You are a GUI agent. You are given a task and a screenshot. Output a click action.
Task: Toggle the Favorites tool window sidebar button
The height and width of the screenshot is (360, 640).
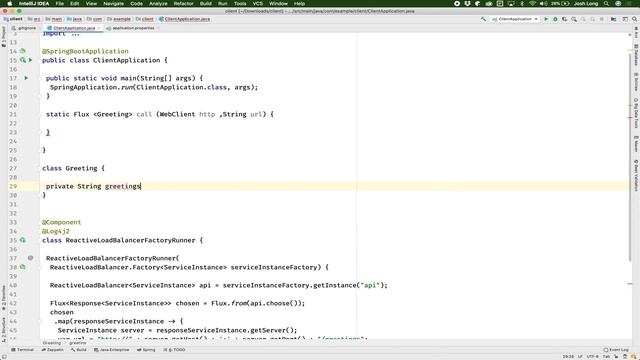coord(4,298)
